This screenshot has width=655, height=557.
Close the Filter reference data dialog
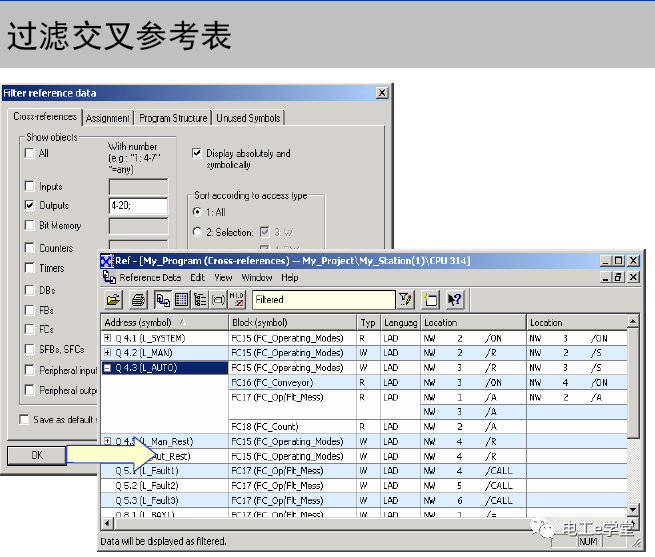coord(382,93)
